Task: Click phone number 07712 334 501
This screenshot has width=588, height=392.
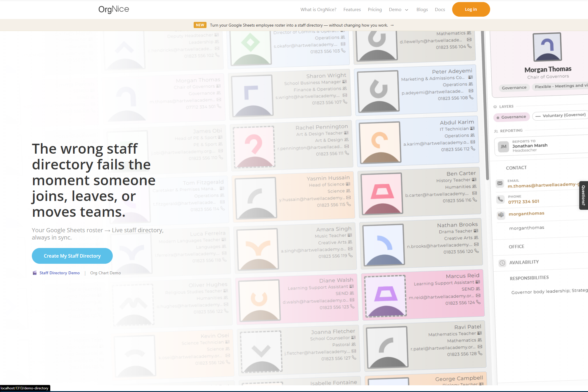Action: click(x=524, y=202)
